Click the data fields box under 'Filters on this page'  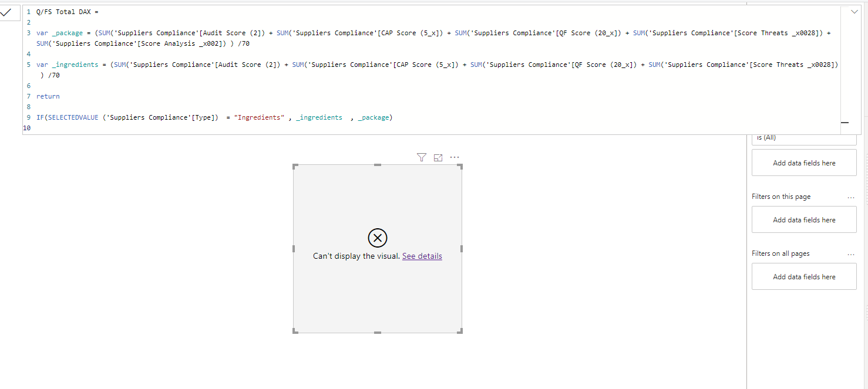click(804, 220)
